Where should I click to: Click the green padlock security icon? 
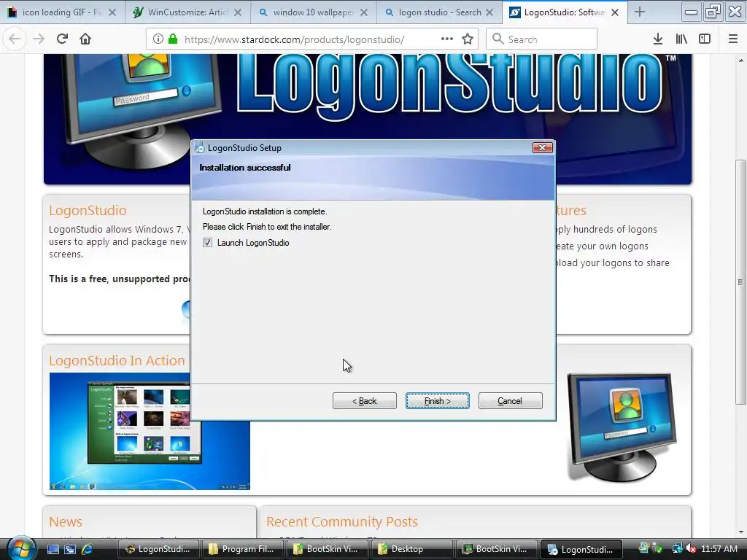[172, 39]
